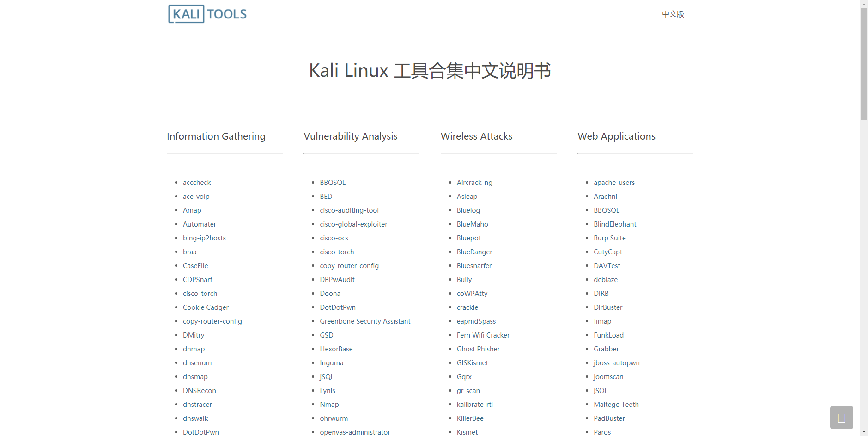This screenshot has height=436, width=868.
Task: Switch to 中文版 language menu item
Action: [x=673, y=14]
